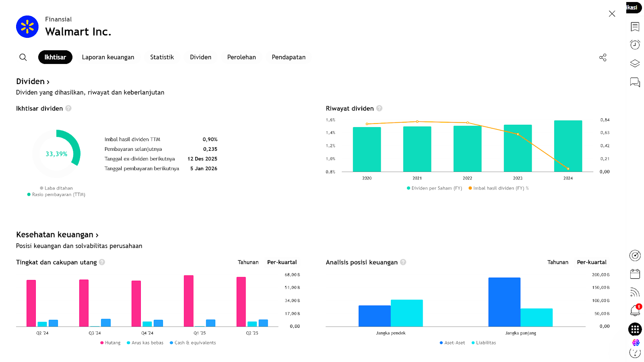The image size is (644, 362).
Task: Open the chat bubbles icon
Action: point(635,82)
